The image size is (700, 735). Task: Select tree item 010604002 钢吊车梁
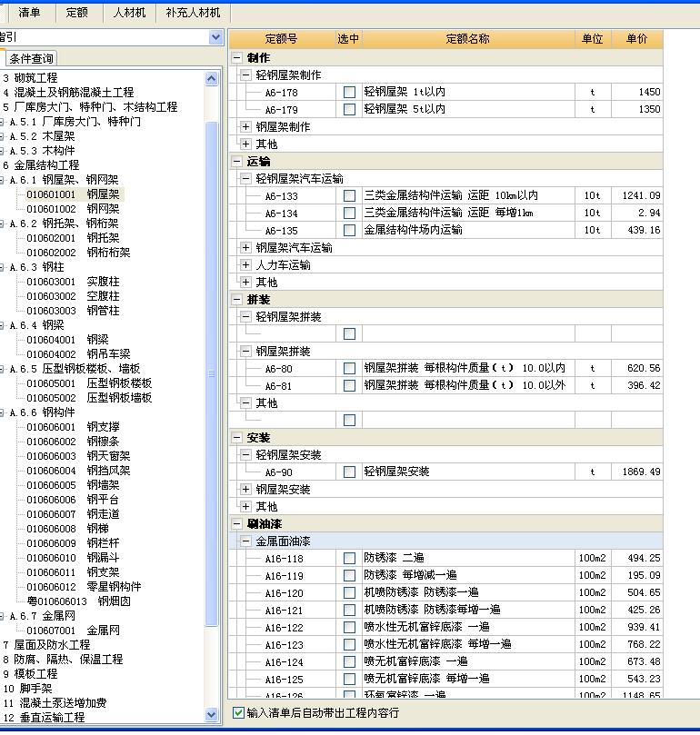coord(78,354)
